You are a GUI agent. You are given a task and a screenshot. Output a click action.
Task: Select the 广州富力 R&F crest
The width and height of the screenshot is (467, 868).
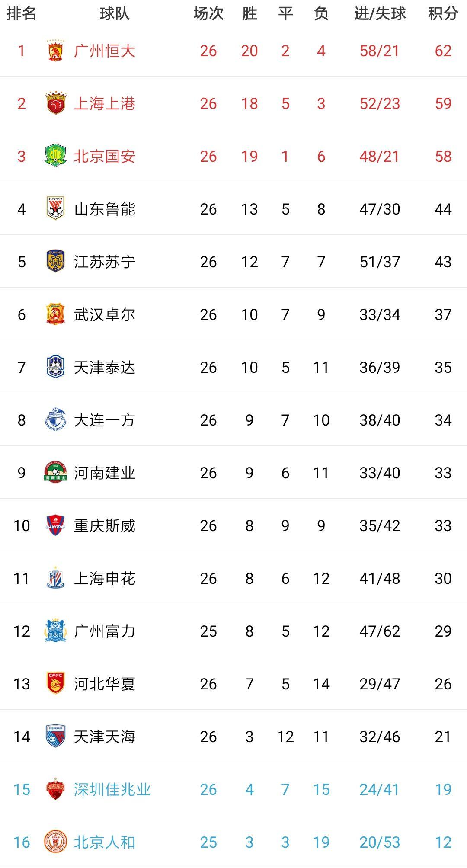click(55, 631)
